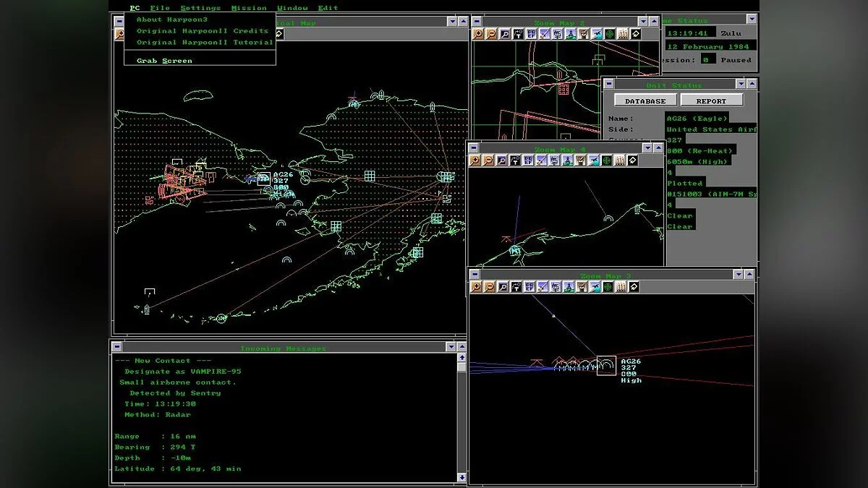Open control menu box of Zoom Map 4

(x=474, y=147)
